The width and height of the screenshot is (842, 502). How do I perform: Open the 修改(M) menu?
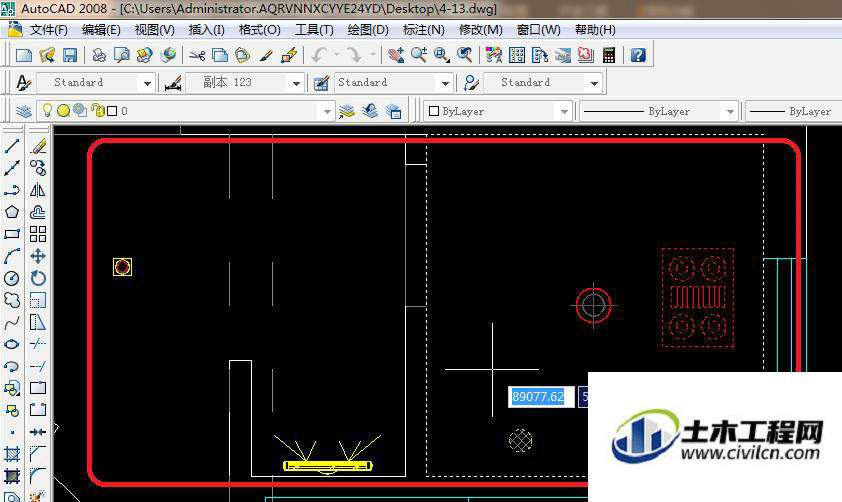pos(480,30)
